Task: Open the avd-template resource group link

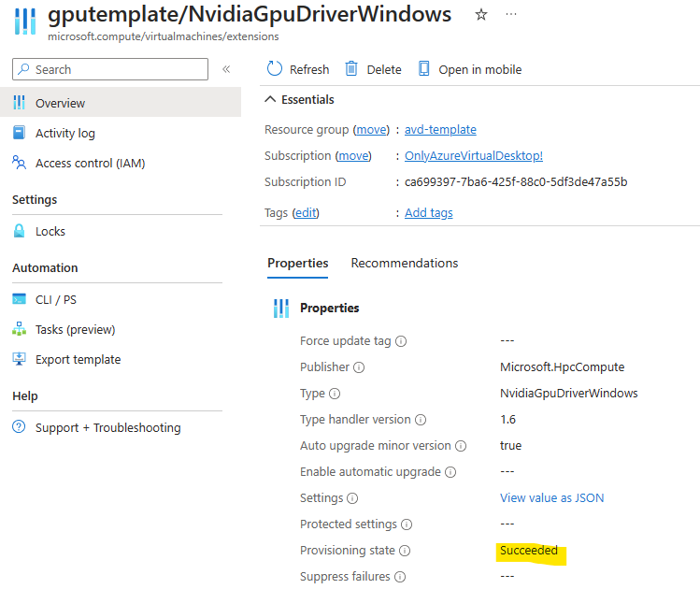Action: click(440, 130)
